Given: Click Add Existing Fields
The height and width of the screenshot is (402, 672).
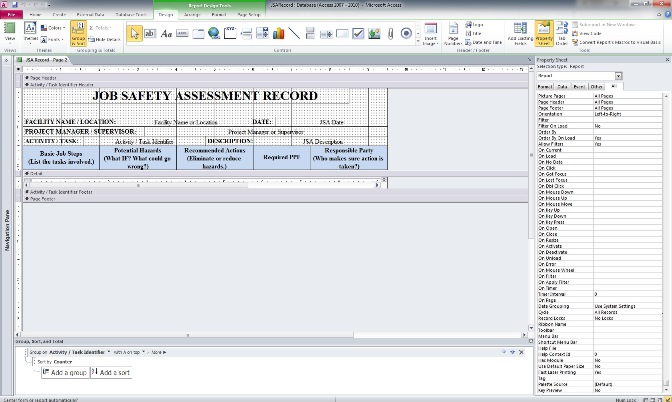Looking at the screenshot, I should [520, 34].
